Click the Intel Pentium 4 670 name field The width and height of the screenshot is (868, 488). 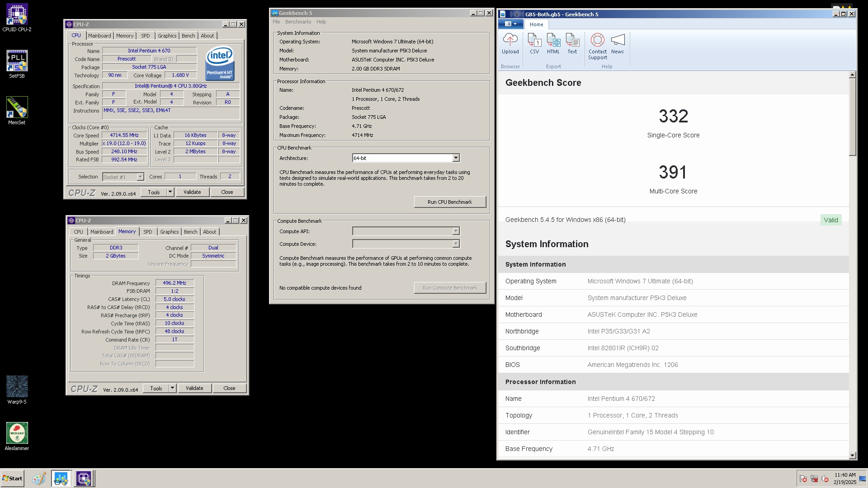(x=149, y=51)
